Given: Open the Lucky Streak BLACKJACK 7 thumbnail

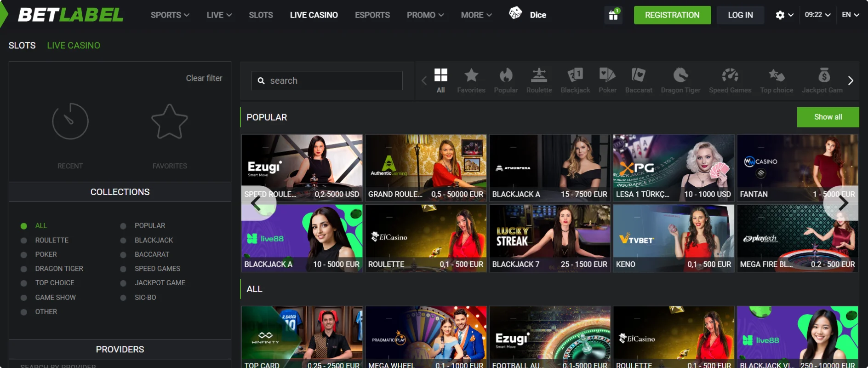Looking at the screenshot, I should pos(550,238).
